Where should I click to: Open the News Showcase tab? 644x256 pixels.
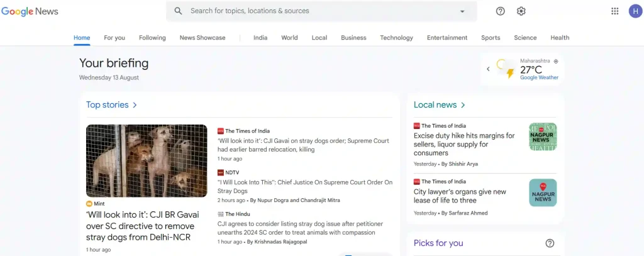point(203,37)
